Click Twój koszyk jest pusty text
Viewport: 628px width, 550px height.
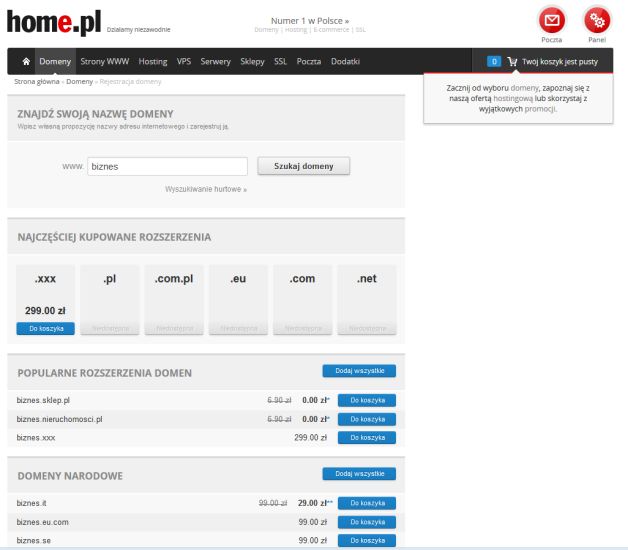pyautogui.click(x=560, y=62)
